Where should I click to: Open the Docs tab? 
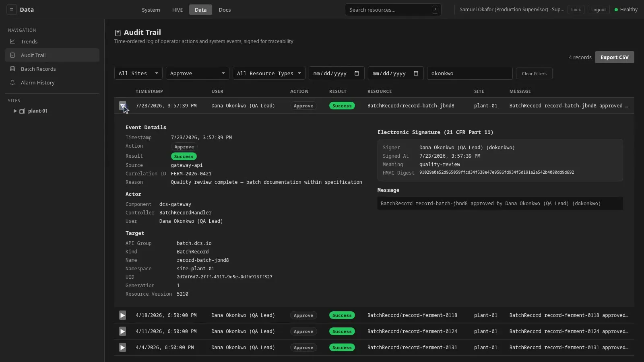(x=225, y=10)
